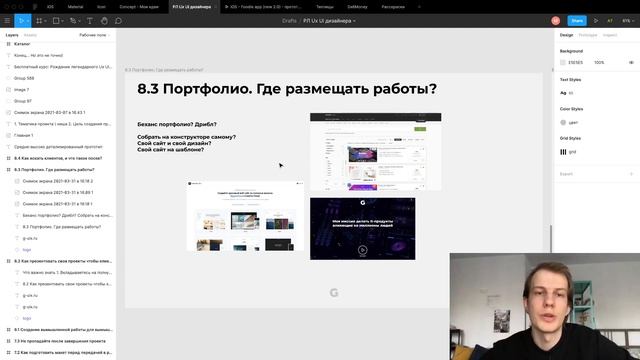Select the Rectangle shape tool

point(56,21)
